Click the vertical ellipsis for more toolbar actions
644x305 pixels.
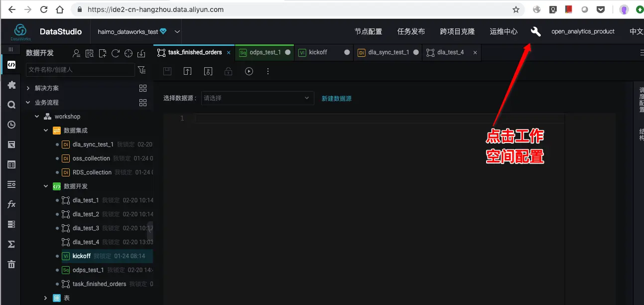coord(268,71)
